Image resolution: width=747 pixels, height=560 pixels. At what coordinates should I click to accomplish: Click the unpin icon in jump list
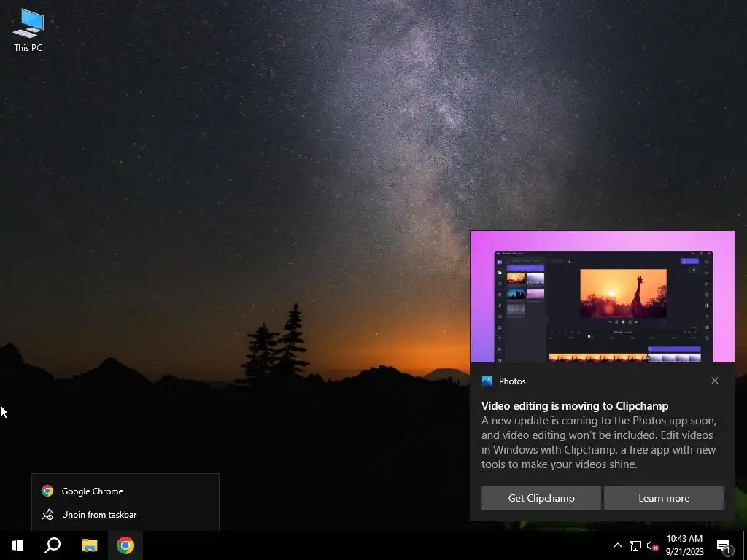tap(47, 515)
